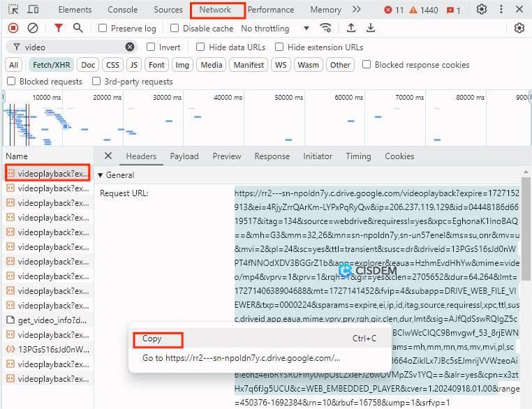Open the Timing tab
The height and width of the screenshot is (409, 532).
pos(358,156)
